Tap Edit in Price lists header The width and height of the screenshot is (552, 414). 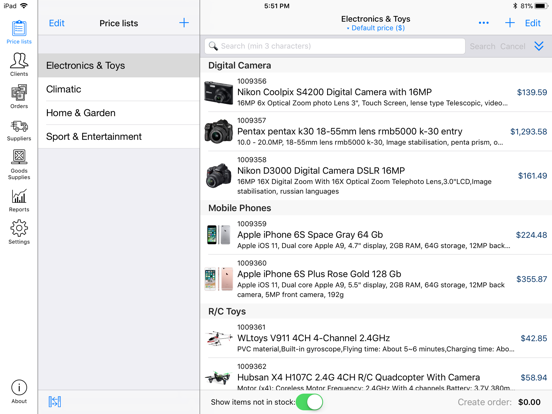57,23
